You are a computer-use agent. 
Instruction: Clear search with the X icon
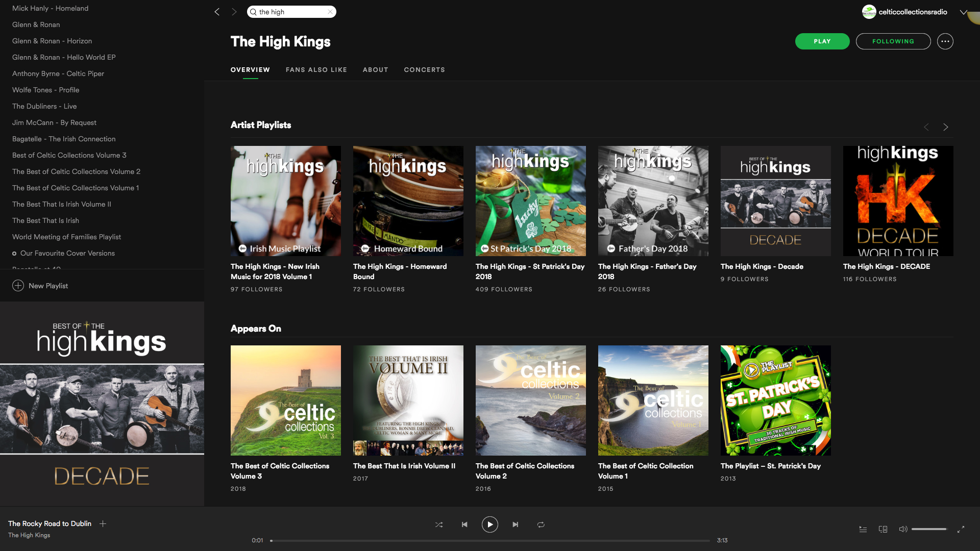[330, 11]
